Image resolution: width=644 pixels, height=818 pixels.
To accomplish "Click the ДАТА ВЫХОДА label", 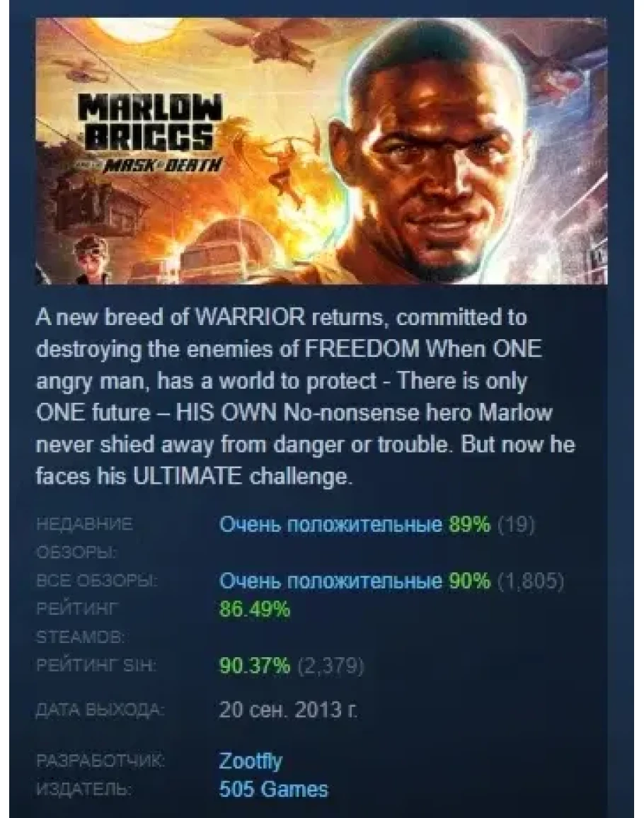I will tap(100, 710).
